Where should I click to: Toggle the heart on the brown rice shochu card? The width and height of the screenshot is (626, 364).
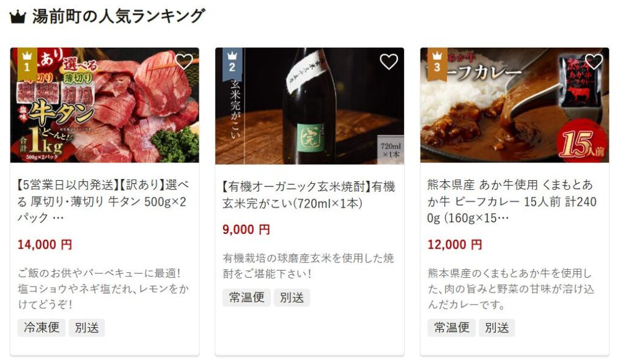pos(389,62)
